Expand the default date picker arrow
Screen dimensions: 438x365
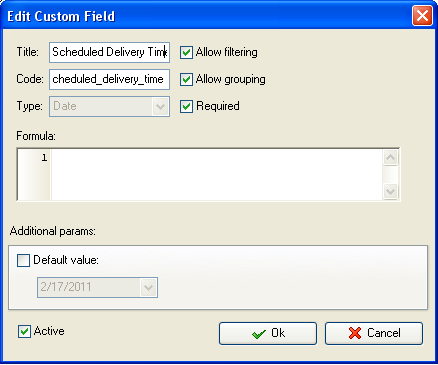[148, 287]
